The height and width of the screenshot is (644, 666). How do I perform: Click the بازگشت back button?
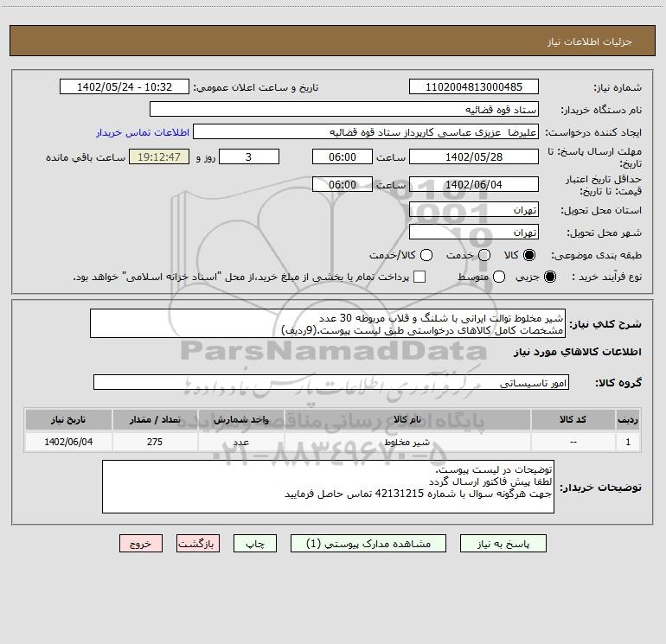198,544
